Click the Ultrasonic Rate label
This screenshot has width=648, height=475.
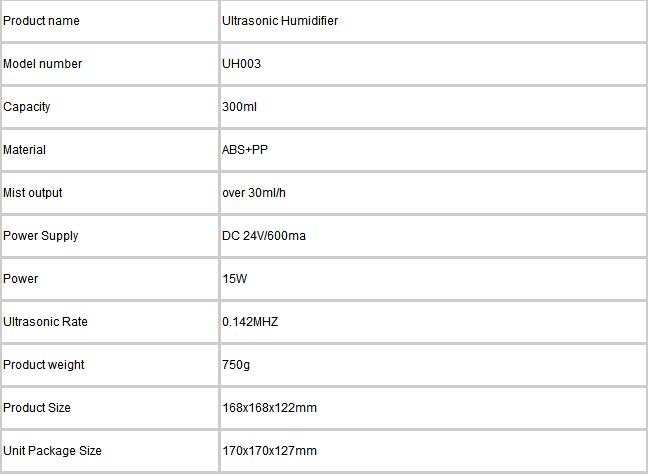pyautogui.click(x=45, y=322)
